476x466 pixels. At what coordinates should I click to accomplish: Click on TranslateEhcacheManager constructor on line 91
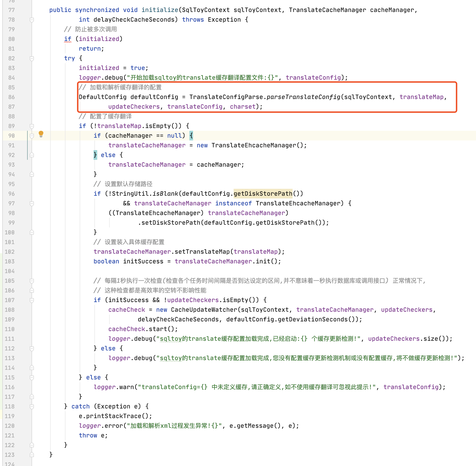coord(254,145)
